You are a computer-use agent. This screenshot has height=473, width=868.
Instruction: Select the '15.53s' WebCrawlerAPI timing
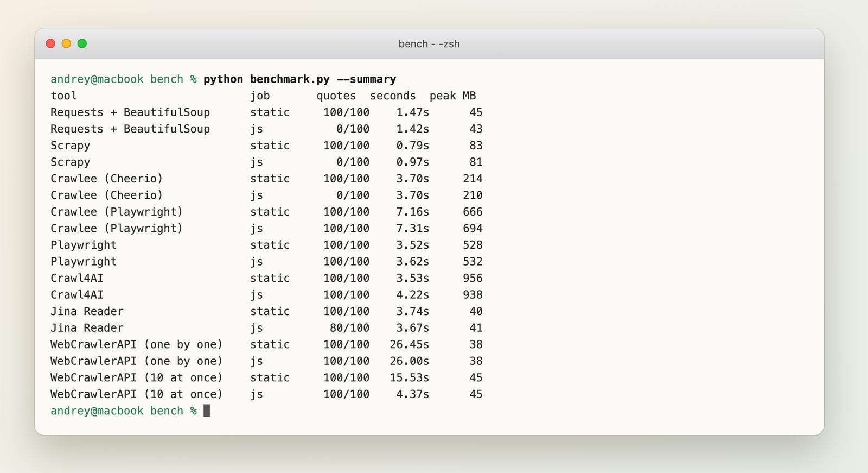(x=409, y=377)
